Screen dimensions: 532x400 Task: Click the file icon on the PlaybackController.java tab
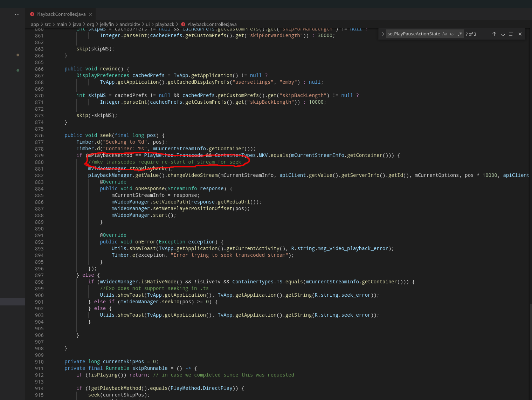pos(32,14)
